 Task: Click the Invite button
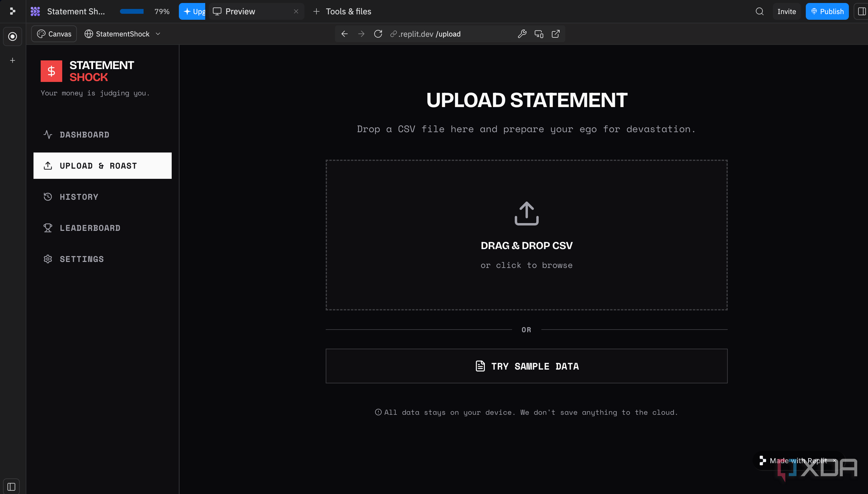tap(786, 12)
